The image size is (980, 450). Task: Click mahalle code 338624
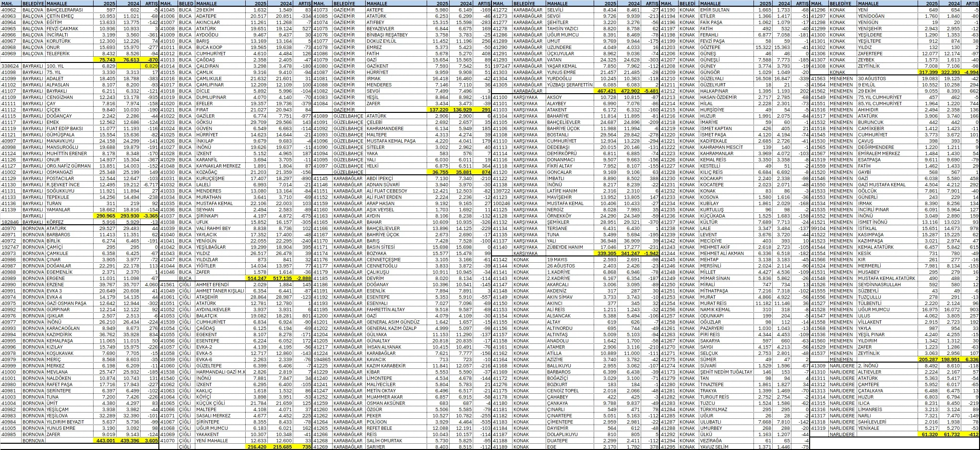click(11, 66)
